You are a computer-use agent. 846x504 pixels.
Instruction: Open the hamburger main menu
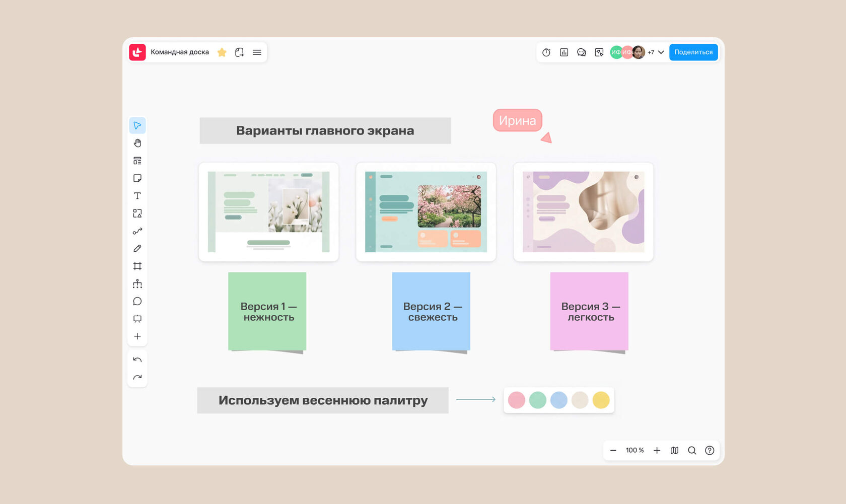257,52
